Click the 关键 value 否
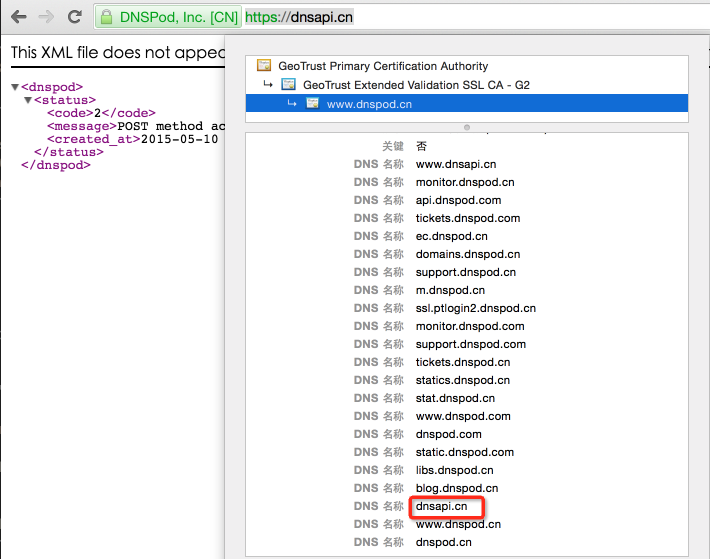The width and height of the screenshot is (710, 559). pos(421,146)
